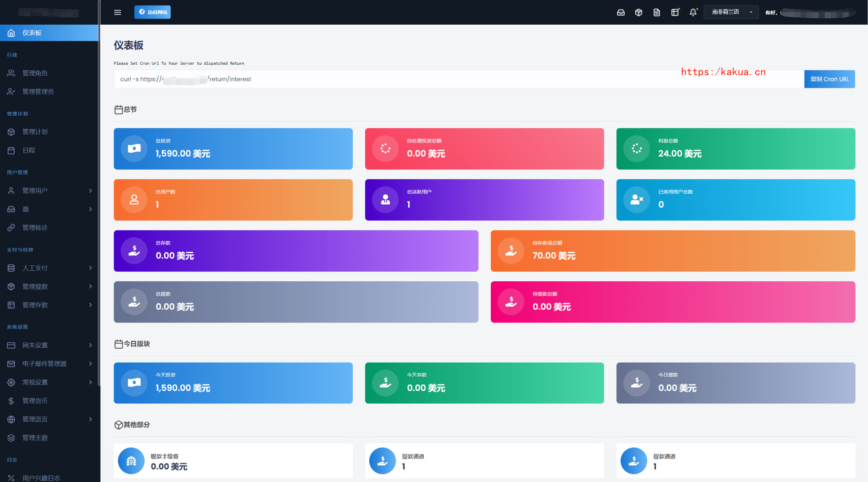
Task: Open the document file icon in the top bar
Action: pos(657,13)
